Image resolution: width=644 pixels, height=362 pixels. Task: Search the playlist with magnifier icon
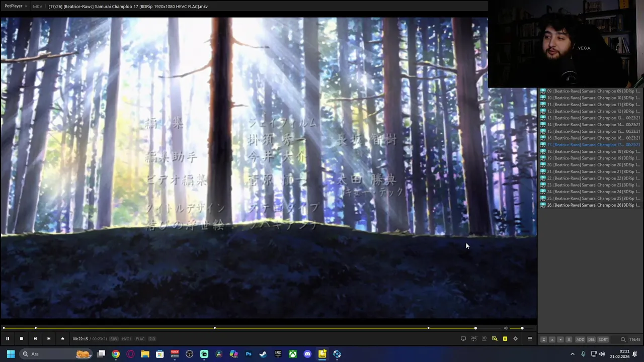pos(623,340)
